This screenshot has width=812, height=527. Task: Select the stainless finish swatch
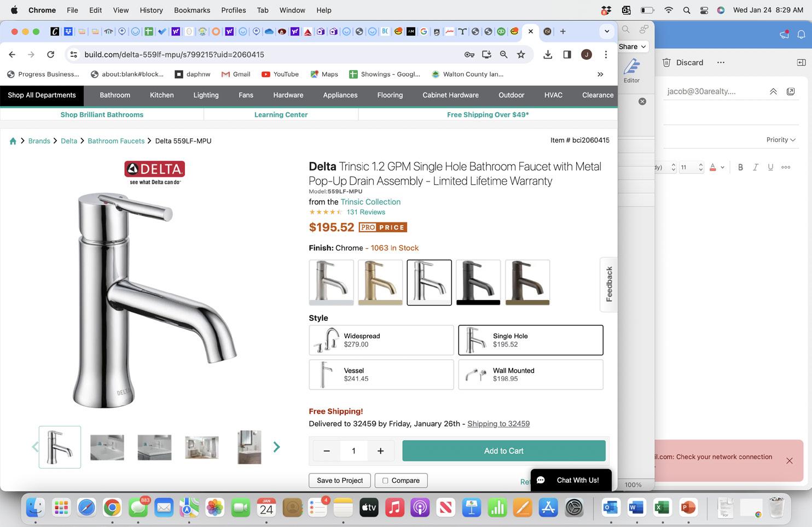tap(332, 282)
